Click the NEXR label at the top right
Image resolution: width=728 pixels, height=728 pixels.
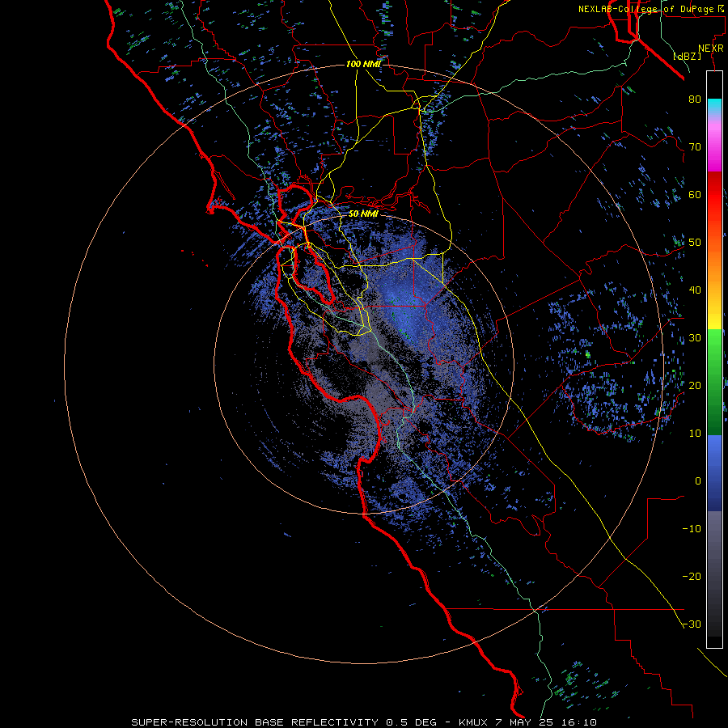(711, 49)
